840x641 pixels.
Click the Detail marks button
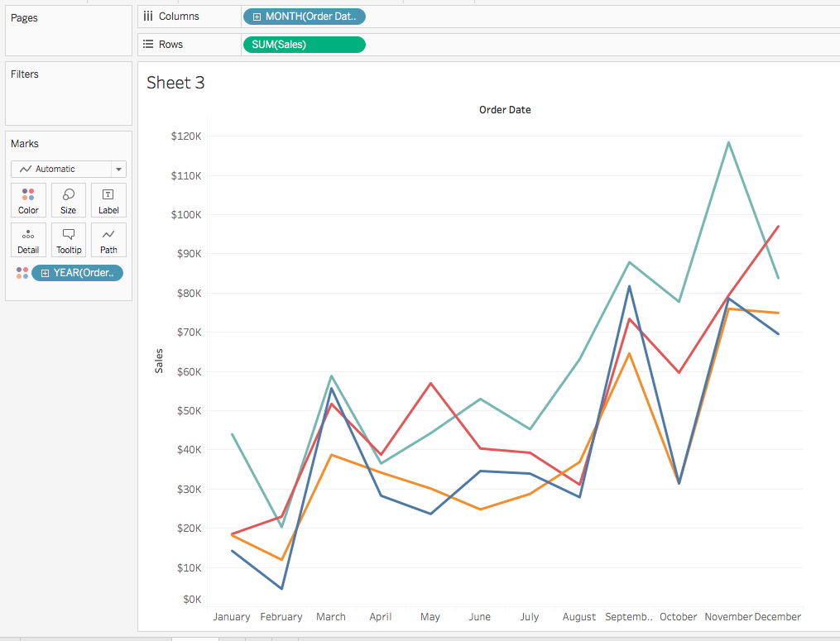point(28,240)
